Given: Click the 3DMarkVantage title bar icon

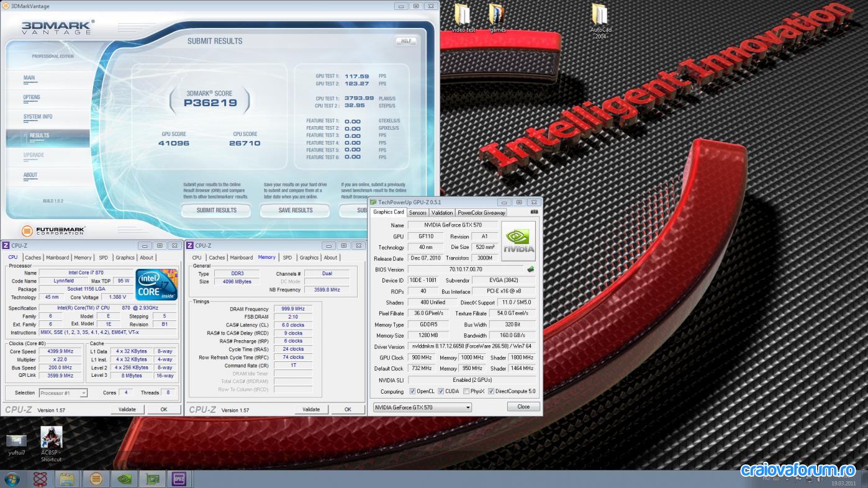Looking at the screenshot, I should point(6,6).
